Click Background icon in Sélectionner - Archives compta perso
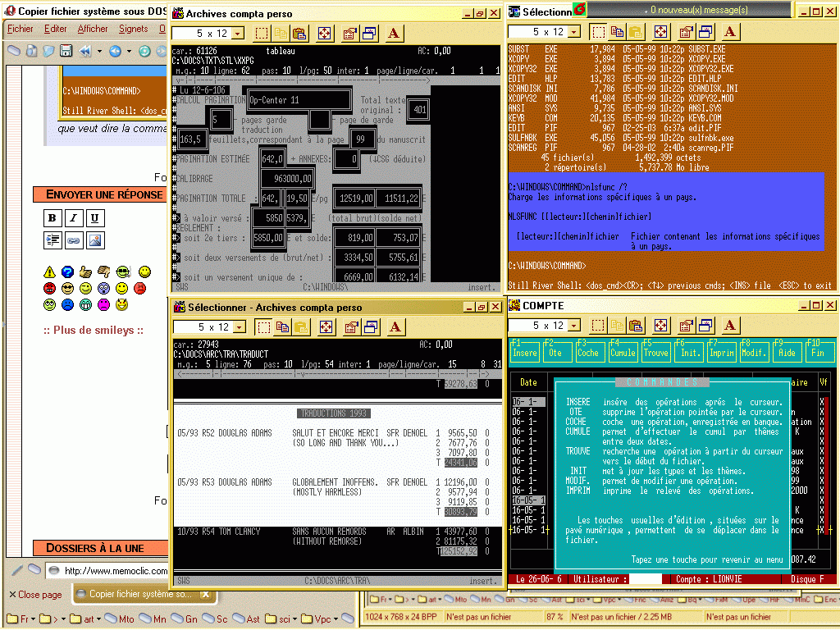 click(x=371, y=327)
